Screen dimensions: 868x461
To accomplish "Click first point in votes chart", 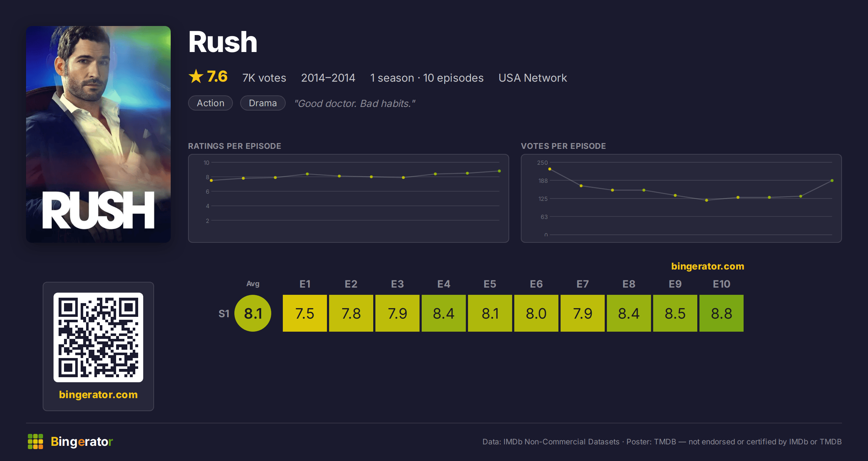I will (x=550, y=169).
